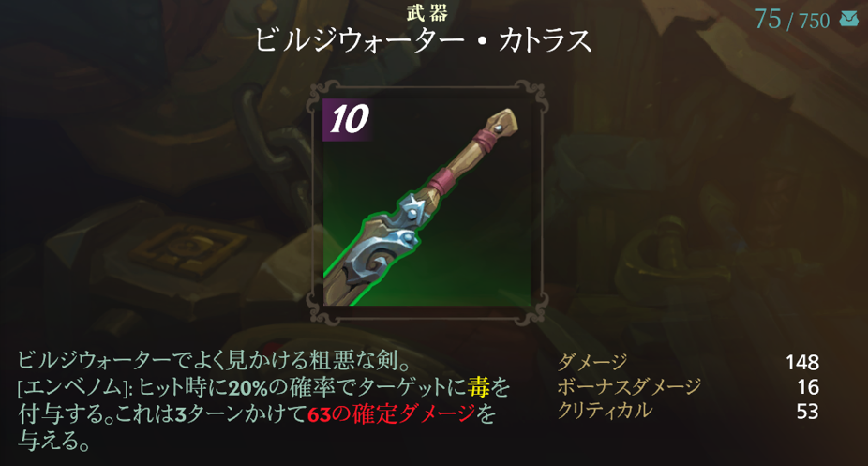The width and height of the screenshot is (868, 466).
Task: Click the ビルジウォーター・カトラス title
Action: (x=423, y=40)
